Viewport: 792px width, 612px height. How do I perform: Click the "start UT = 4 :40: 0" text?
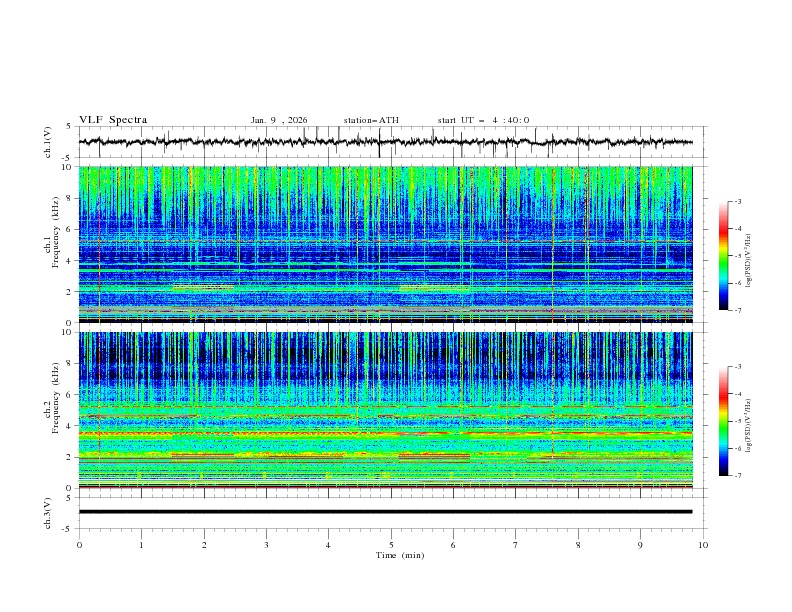click(483, 120)
